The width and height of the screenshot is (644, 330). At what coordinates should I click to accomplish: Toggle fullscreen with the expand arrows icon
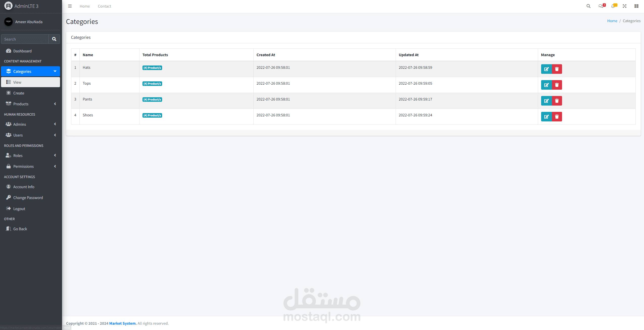[x=624, y=6]
